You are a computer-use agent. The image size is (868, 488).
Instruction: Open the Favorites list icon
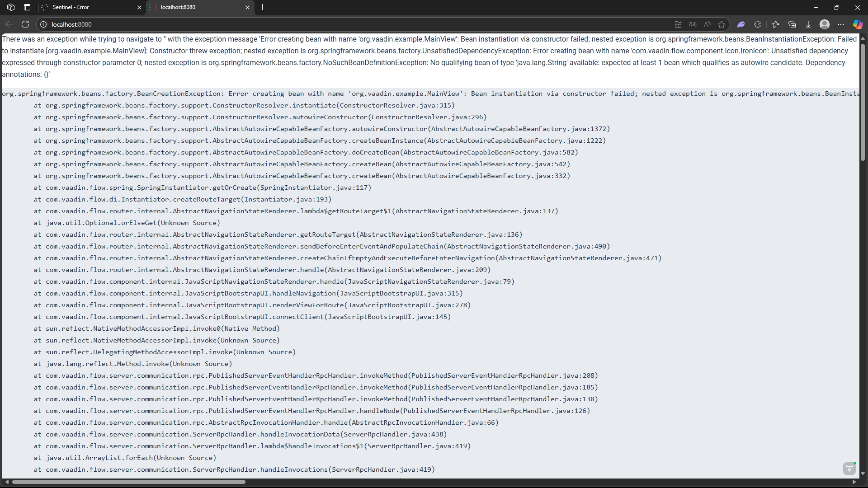tap(776, 24)
